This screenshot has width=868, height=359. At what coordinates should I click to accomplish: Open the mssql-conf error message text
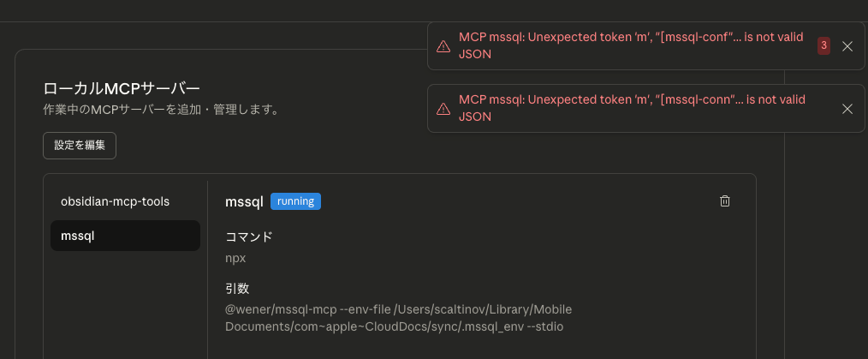(x=632, y=45)
